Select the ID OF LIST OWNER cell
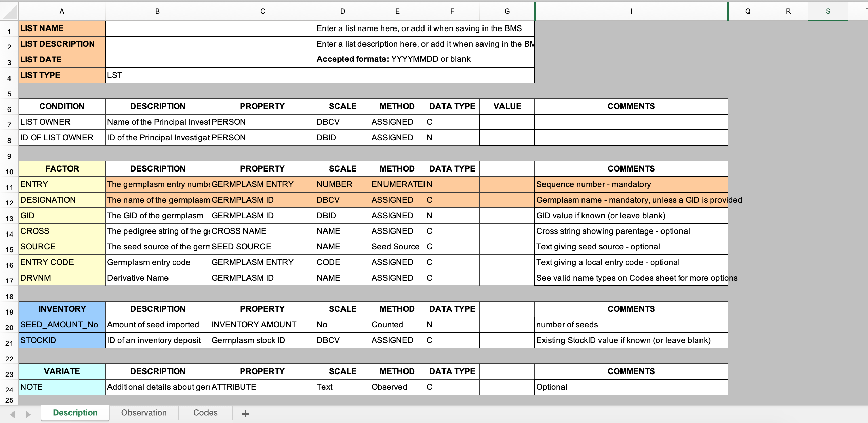The image size is (868, 423). pos(62,138)
